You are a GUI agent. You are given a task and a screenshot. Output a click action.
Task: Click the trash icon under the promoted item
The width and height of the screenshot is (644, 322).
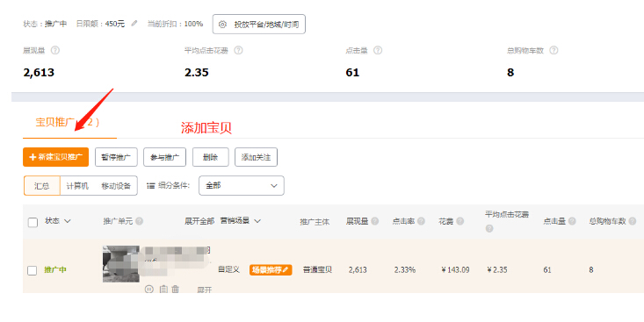(x=176, y=289)
